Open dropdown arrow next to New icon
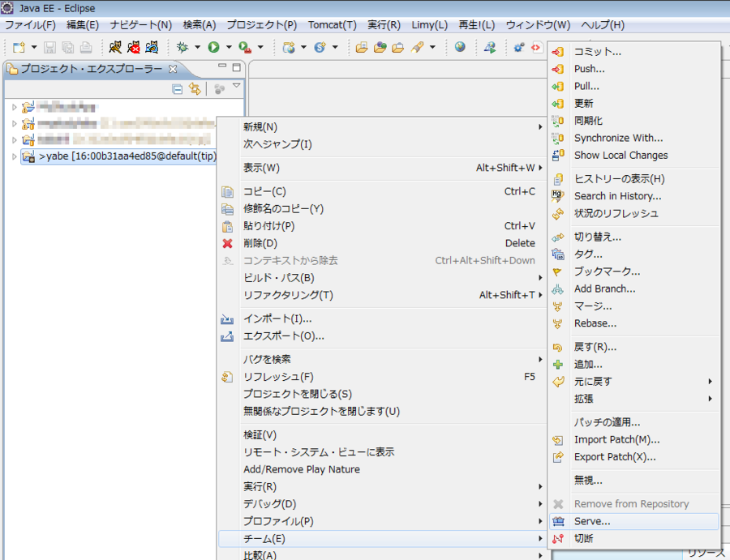The height and width of the screenshot is (560, 730). click(34, 47)
